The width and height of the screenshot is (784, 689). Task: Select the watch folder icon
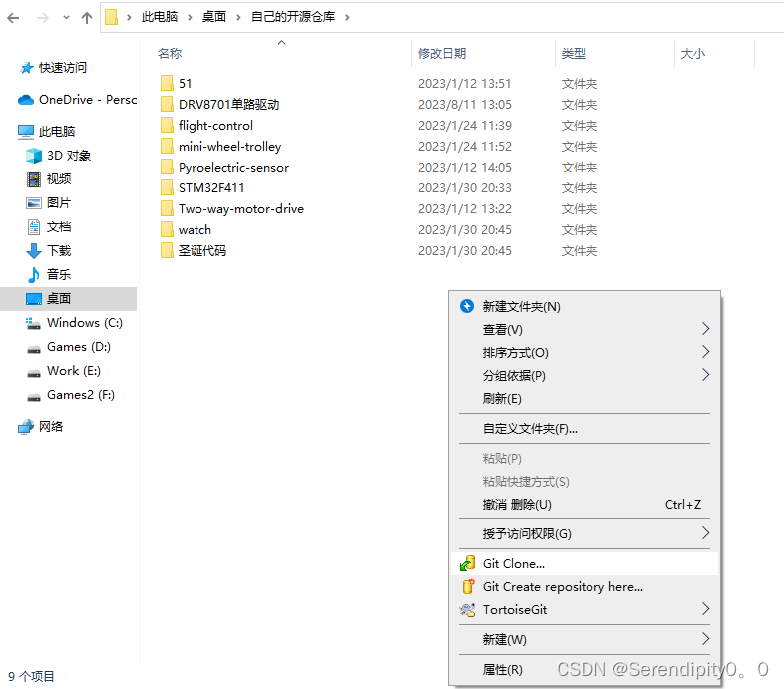pos(167,230)
